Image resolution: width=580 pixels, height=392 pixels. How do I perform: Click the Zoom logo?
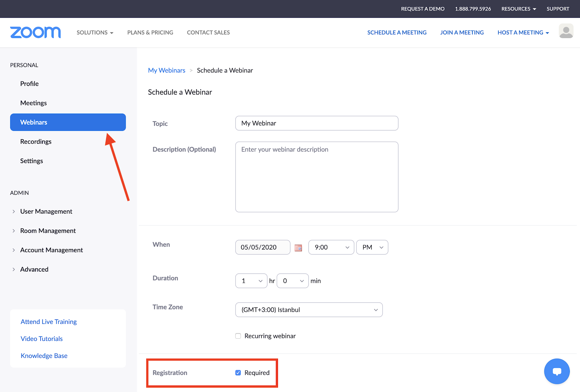click(x=35, y=32)
